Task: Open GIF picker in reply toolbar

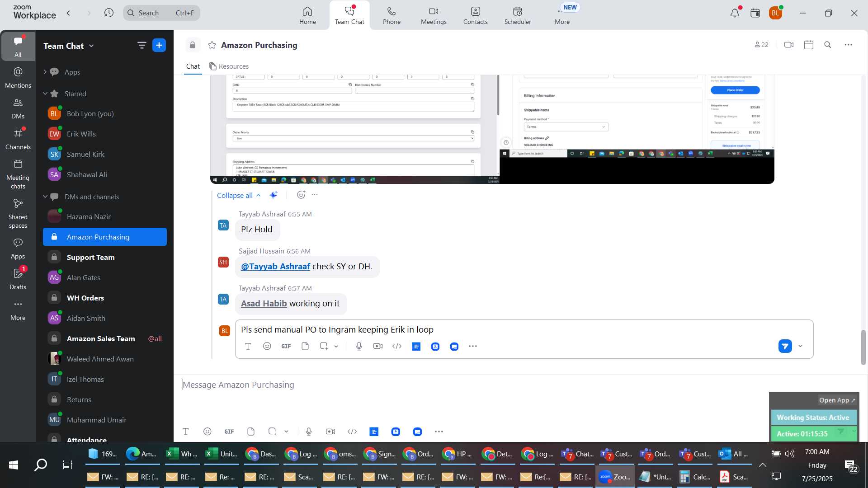Action: tap(286, 347)
